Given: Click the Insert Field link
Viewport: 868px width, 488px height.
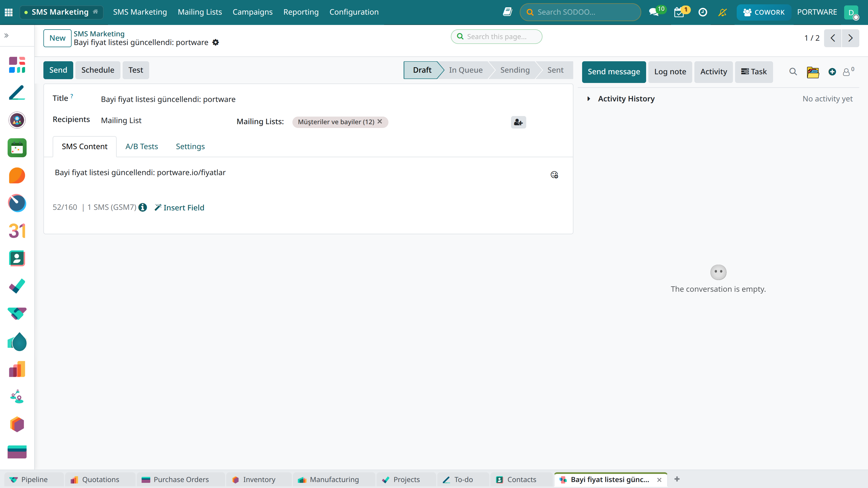Looking at the screenshot, I should pos(179,207).
